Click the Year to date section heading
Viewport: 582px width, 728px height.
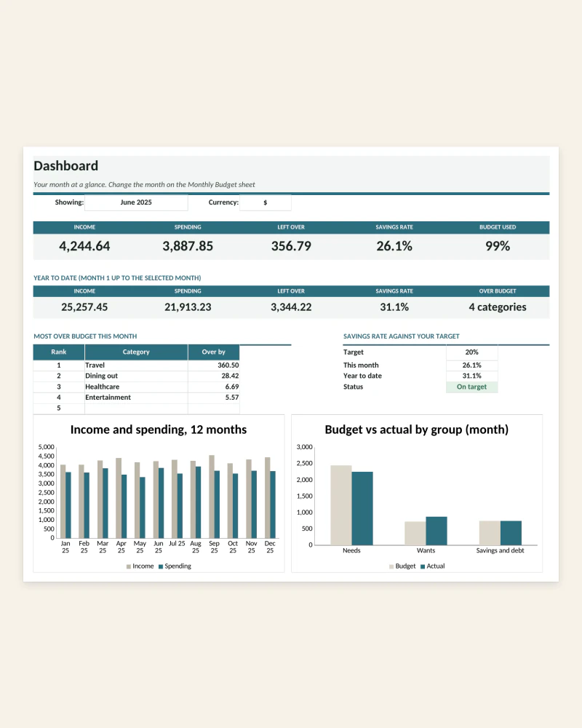tap(117, 278)
